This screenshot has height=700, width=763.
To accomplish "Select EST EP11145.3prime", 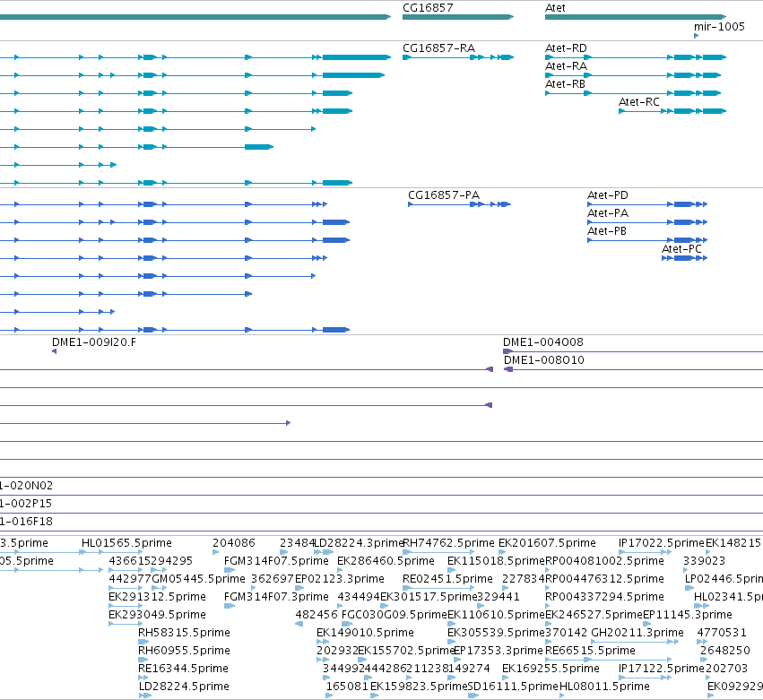I will [x=688, y=615].
